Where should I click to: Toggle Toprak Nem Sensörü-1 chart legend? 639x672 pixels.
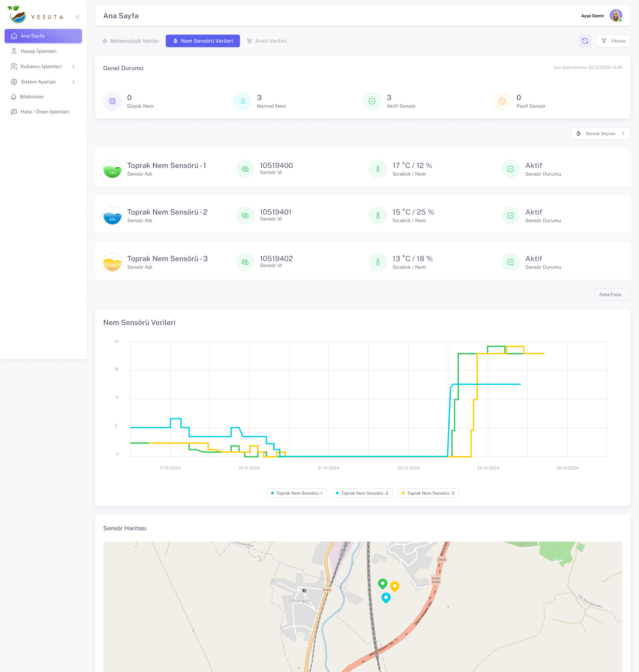297,493
